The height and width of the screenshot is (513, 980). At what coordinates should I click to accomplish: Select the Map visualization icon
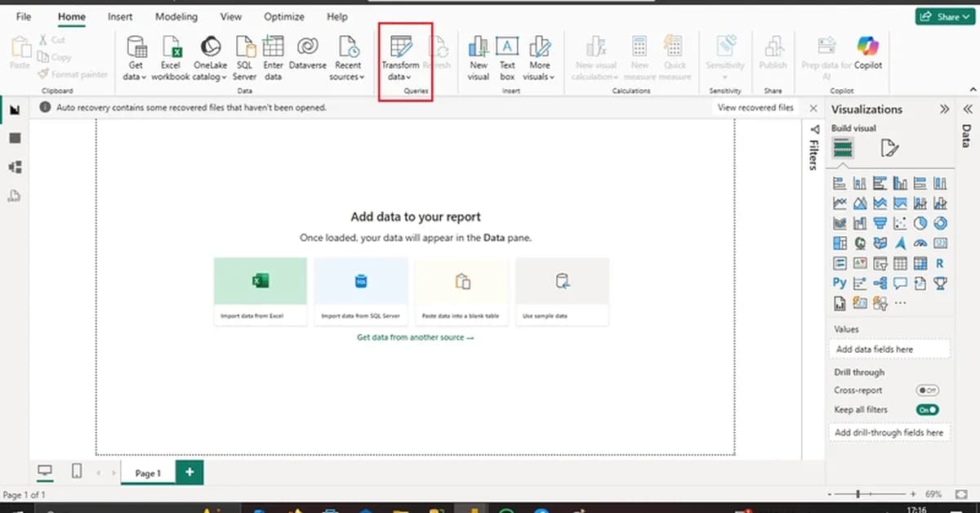coord(859,243)
